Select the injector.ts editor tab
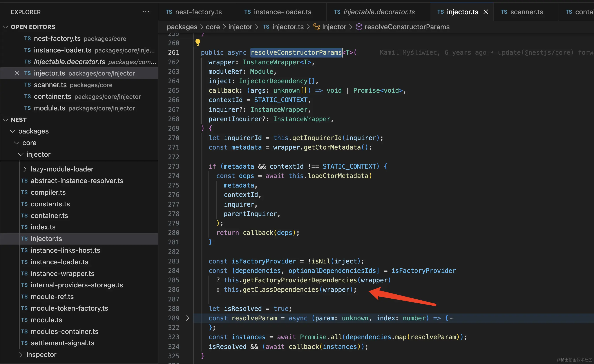The width and height of the screenshot is (594, 364). (x=461, y=12)
